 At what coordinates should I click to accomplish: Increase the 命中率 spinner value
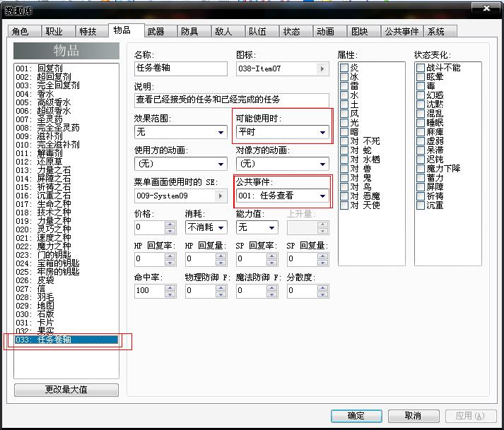point(170,288)
